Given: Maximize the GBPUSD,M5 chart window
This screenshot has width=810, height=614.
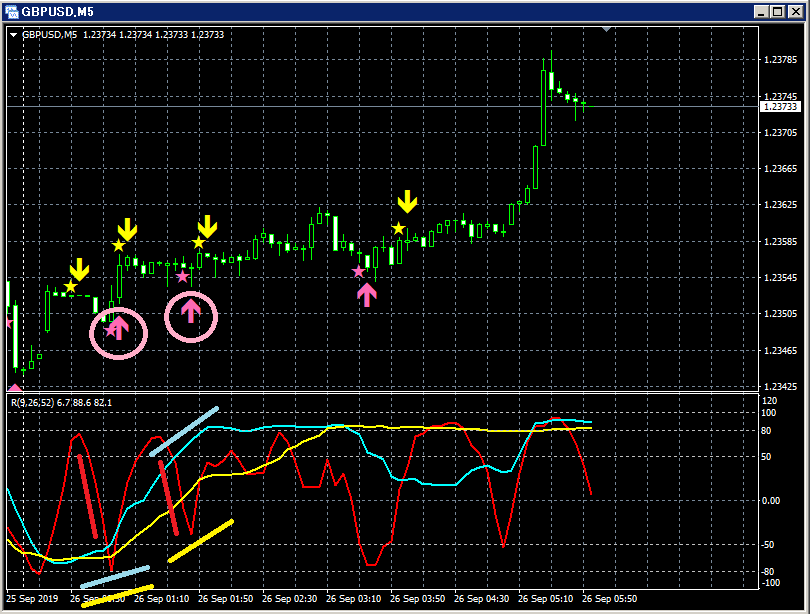Looking at the screenshot, I should coord(777,11).
